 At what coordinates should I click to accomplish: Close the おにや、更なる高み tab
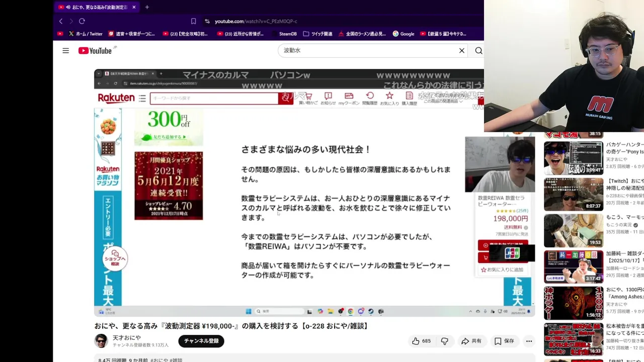pos(134,7)
